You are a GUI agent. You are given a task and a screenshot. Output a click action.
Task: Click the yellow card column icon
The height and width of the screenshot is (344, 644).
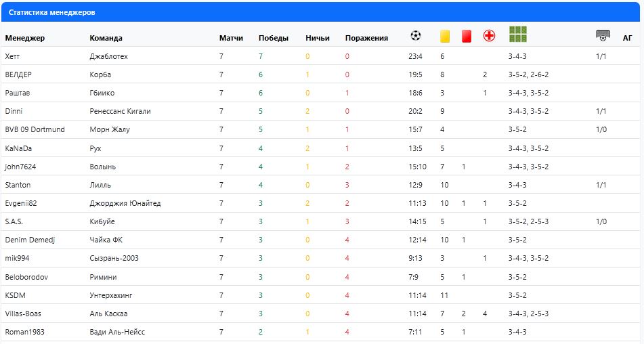445,37
